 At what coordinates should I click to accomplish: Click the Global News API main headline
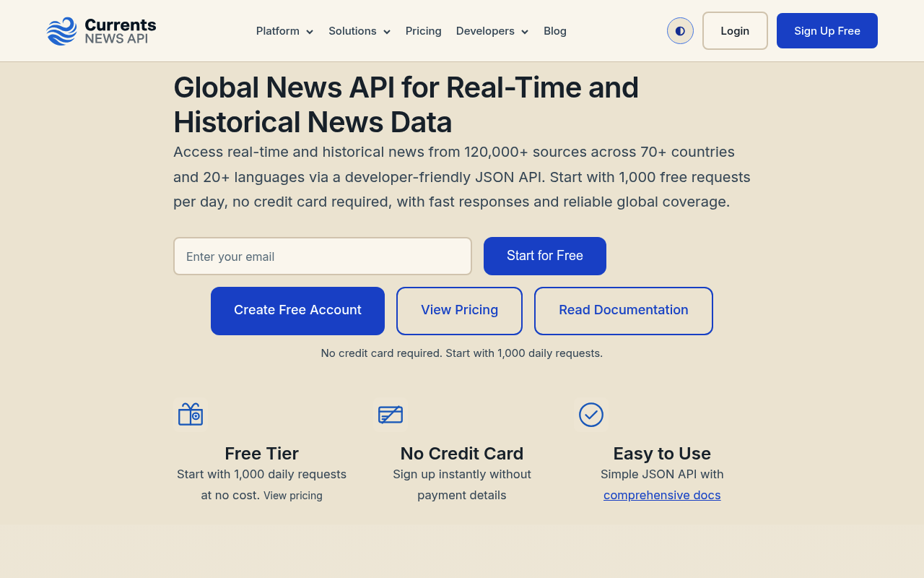click(406, 105)
